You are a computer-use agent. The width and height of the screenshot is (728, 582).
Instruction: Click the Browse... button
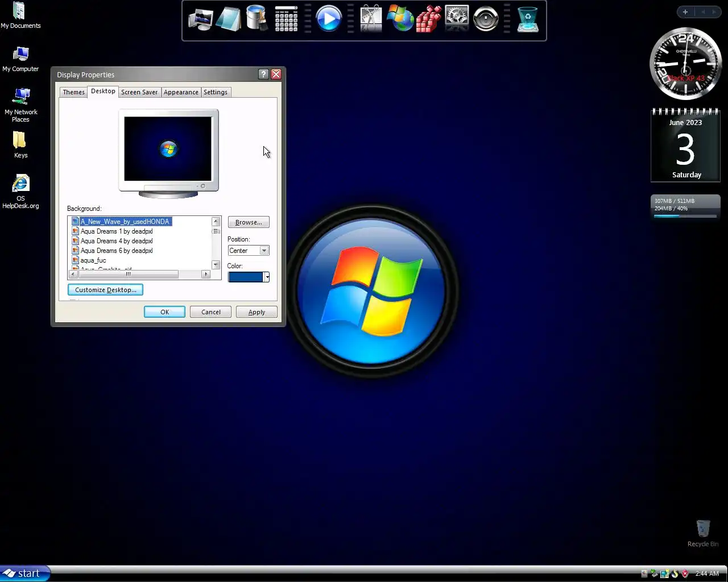[249, 222]
